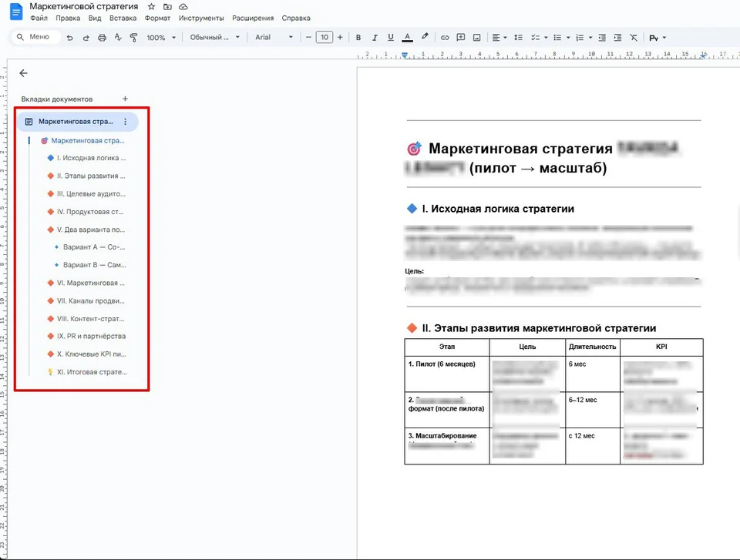This screenshot has height=560, width=740.
Task: Expand the checklist options arrow
Action: coord(546,38)
